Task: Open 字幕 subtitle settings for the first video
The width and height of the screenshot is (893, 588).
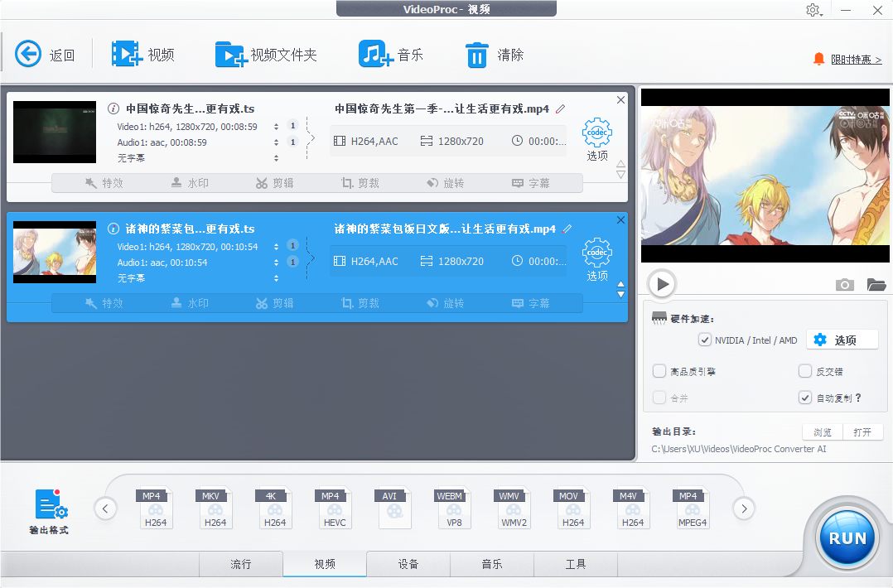Action: pyautogui.click(x=534, y=183)
